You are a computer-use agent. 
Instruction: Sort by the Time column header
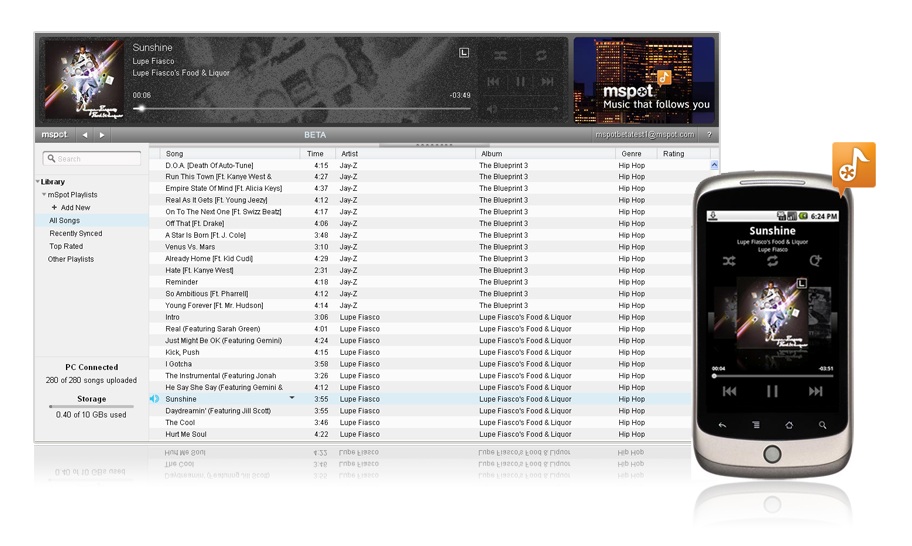click(x=318, y=154)
